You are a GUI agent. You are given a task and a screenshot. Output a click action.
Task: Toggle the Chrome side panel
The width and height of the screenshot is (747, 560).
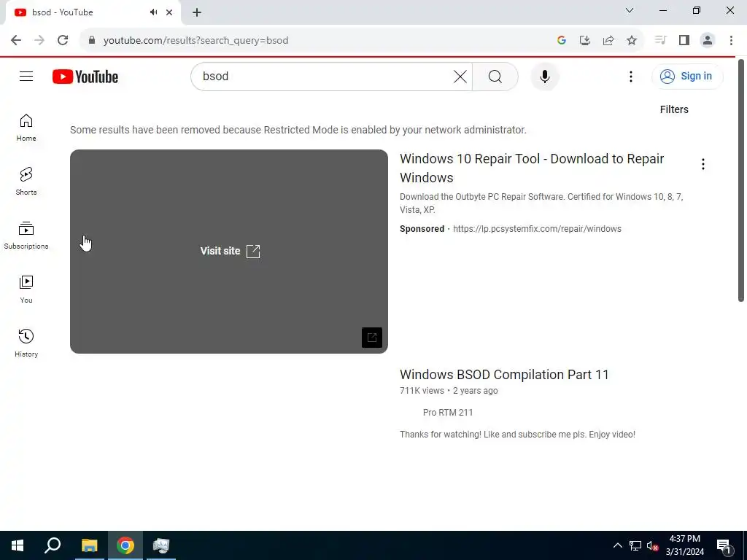[x=684, y=41]
